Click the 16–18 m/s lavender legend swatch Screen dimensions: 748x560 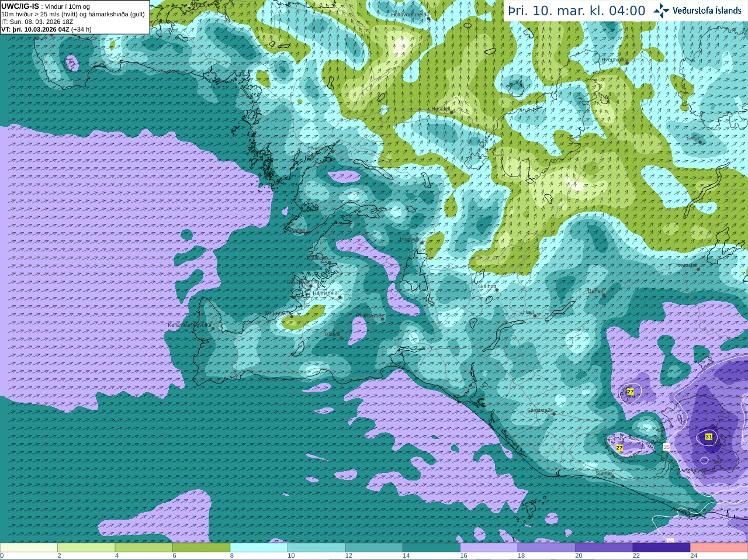[x=489, y=548]
